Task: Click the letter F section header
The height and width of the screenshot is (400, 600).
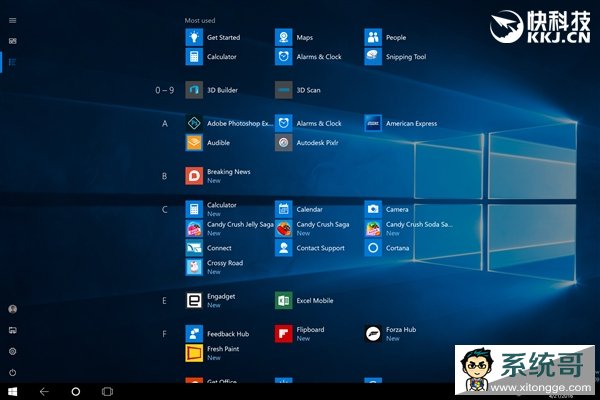Action: point(165,334)
